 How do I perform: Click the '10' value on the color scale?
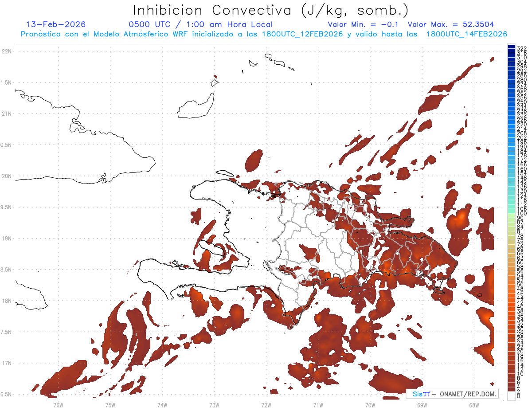pyautogui.click(x=520, y=374)
